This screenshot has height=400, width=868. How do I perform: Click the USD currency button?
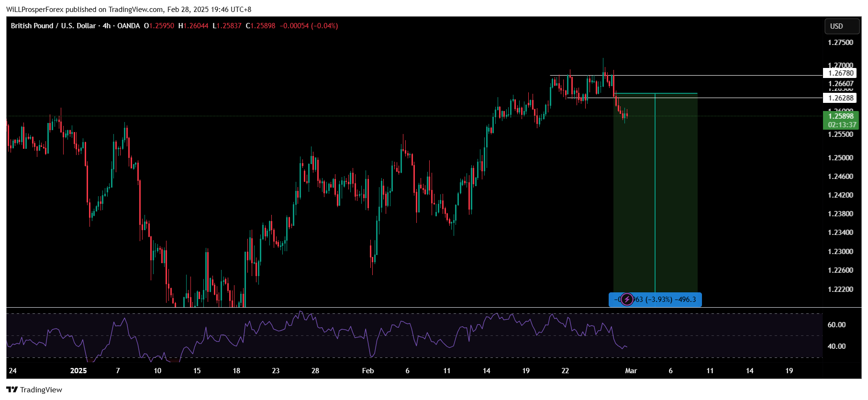842,26
